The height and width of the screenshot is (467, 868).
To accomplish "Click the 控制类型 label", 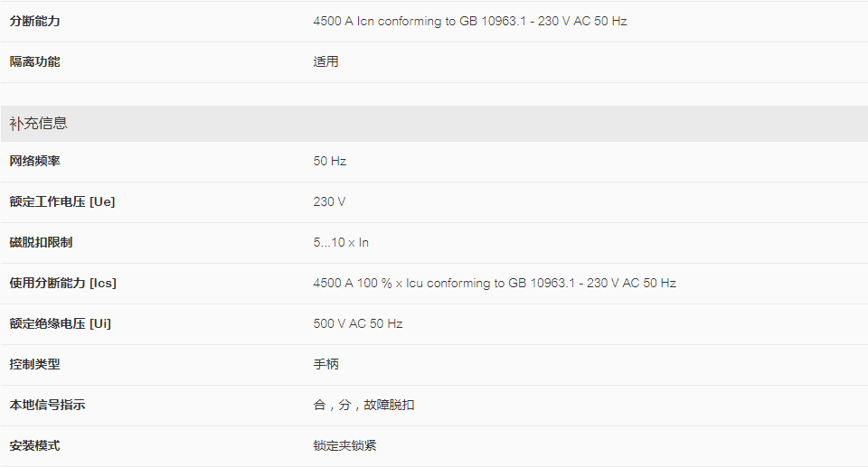I will coord(34,364).
